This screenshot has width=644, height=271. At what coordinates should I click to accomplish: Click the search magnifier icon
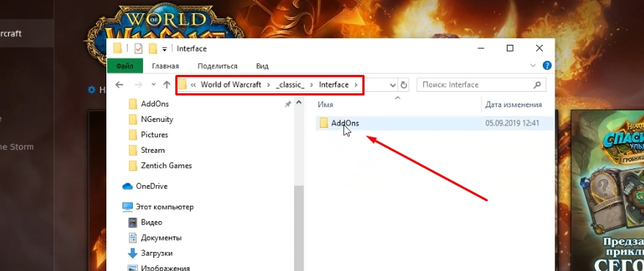coord(537,85)
